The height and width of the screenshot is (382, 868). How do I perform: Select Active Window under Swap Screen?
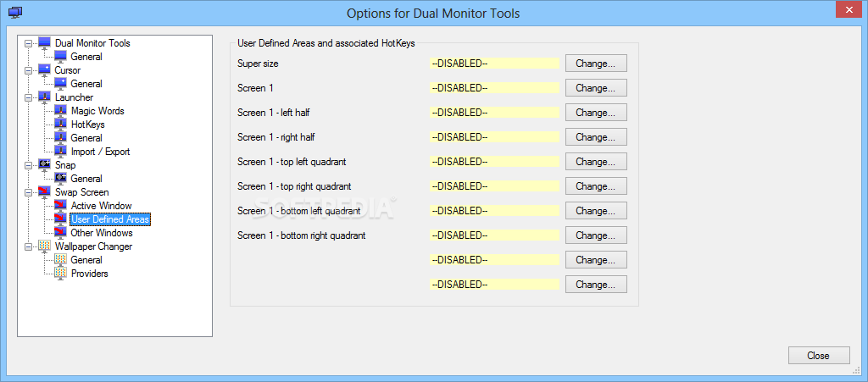102,206
